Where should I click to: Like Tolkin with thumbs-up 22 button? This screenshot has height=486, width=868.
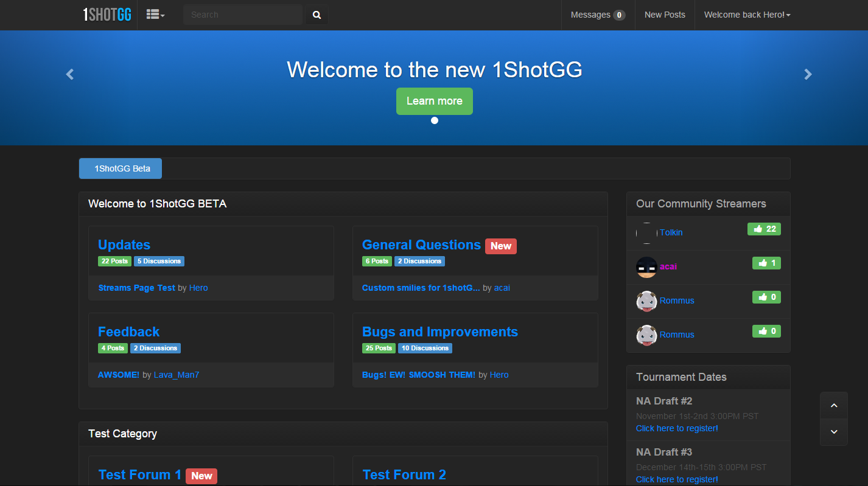point(764,229)
